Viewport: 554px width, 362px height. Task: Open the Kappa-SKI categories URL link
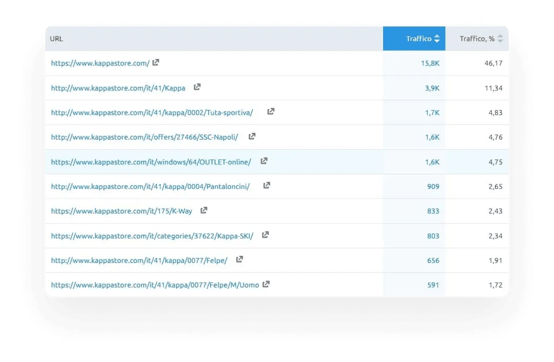pyautogui.click(x=152, y=236)
